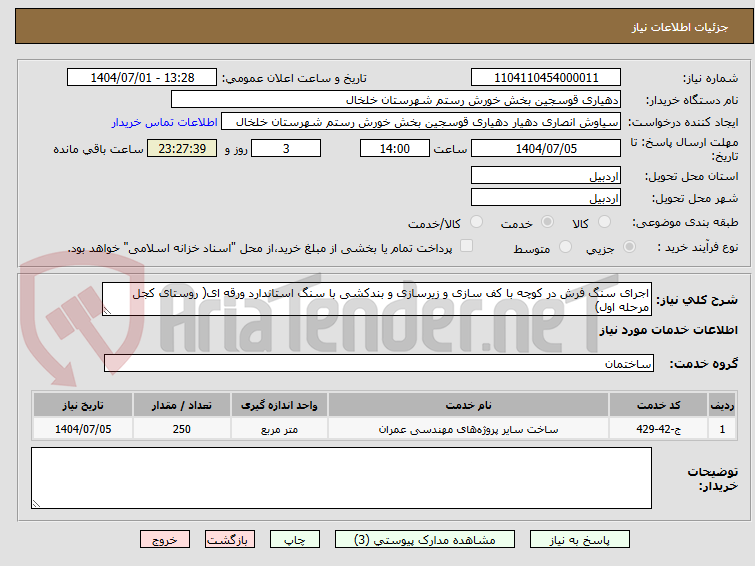The height and width of the screenshot is (566, 755).
Task: Click the نوع فرآیند خرید label
Action: [x=698, y=247]
